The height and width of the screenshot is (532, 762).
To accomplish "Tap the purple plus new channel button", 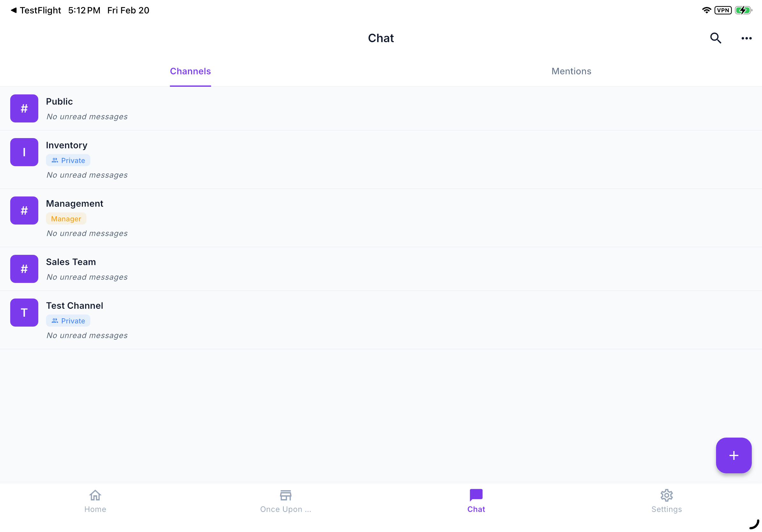I will coord(734,455).
